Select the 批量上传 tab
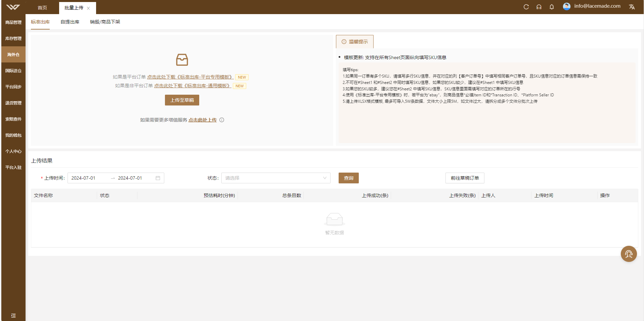Viewport: 644px width, 321px height. coord(74,8)
